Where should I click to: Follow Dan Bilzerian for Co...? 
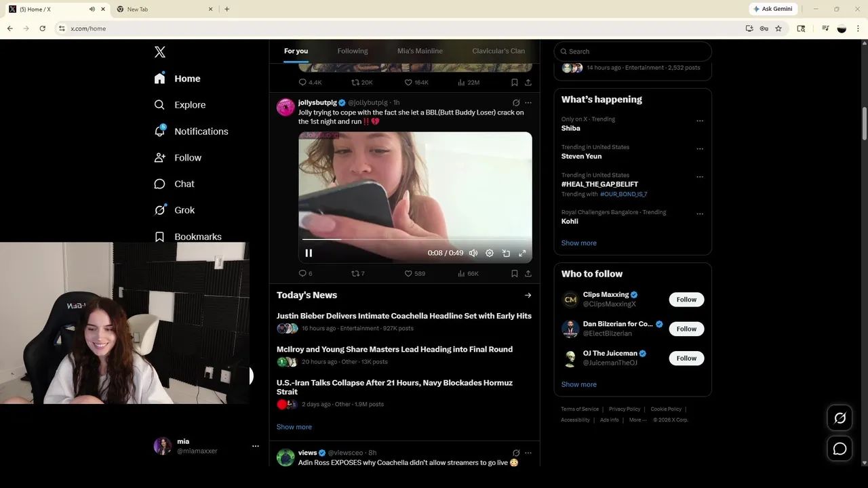(x=686, y=329)
